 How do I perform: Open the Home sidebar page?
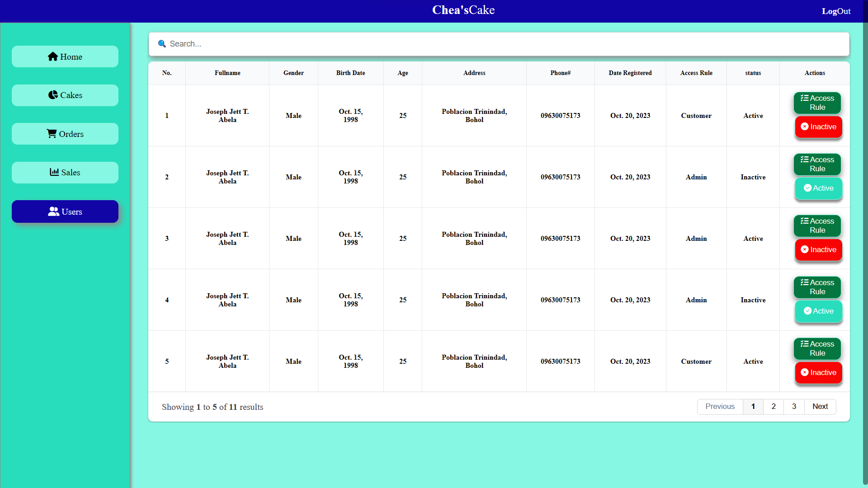coord(65,56)
